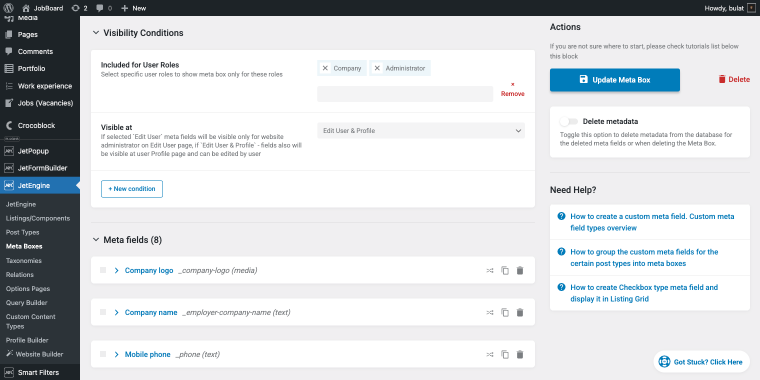Shuffle icon on Company name field

(x=490, y=313)
